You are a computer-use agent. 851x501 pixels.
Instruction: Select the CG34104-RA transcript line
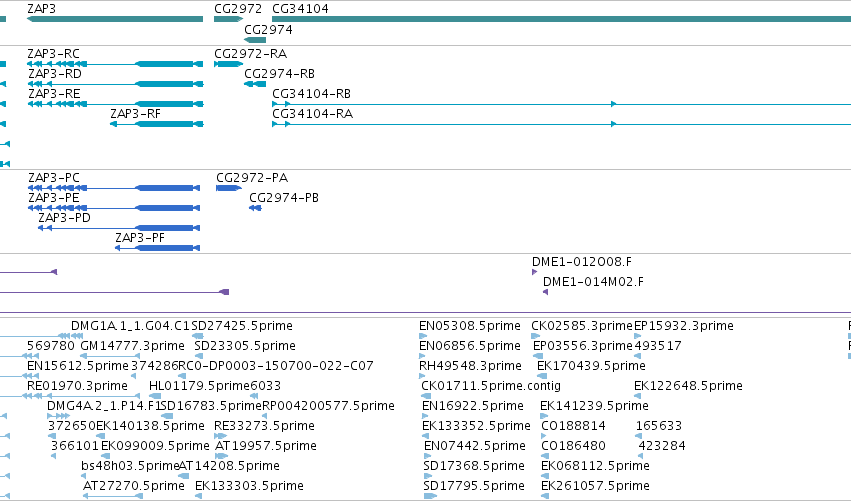click(x=561, y=124)
